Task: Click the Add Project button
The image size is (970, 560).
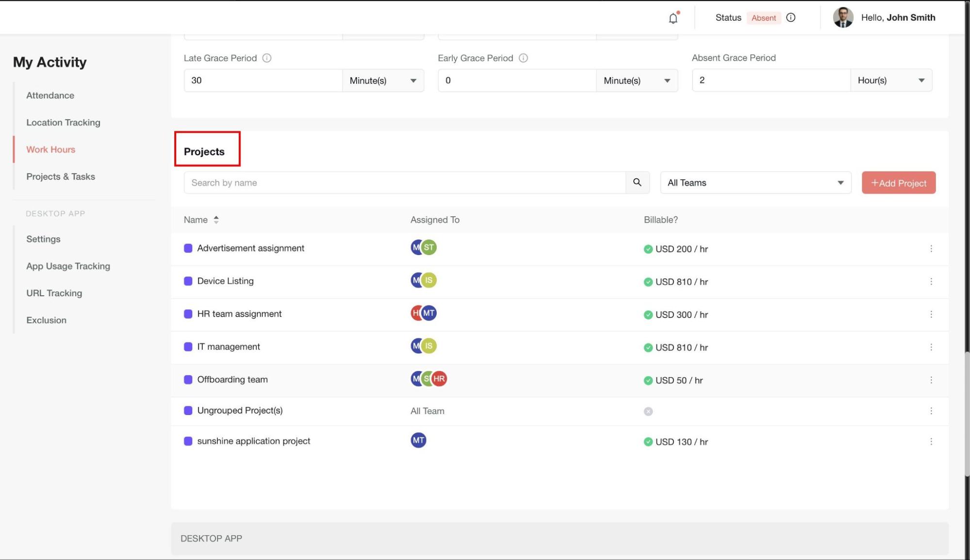Action: [x=898, y=183]
